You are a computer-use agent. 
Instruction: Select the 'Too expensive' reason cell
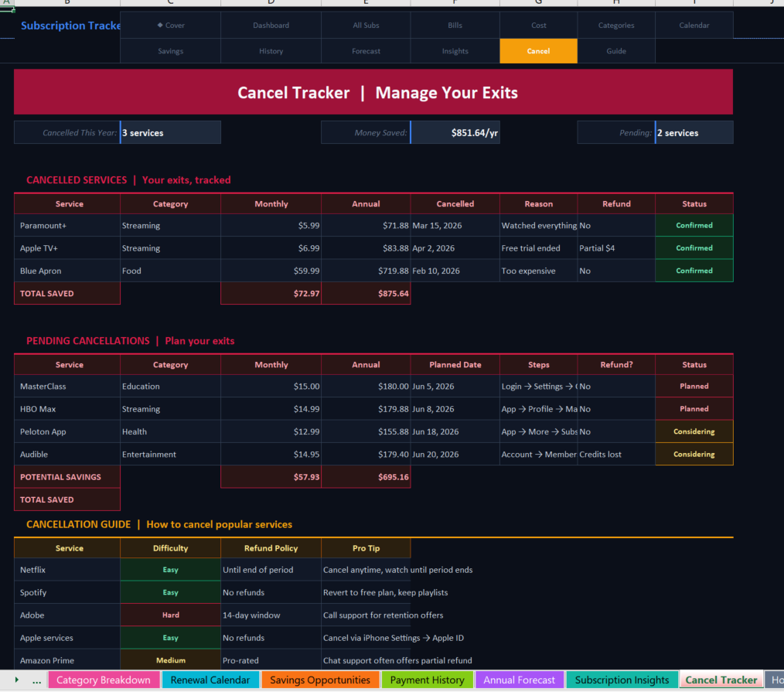(x=538, y=271)
